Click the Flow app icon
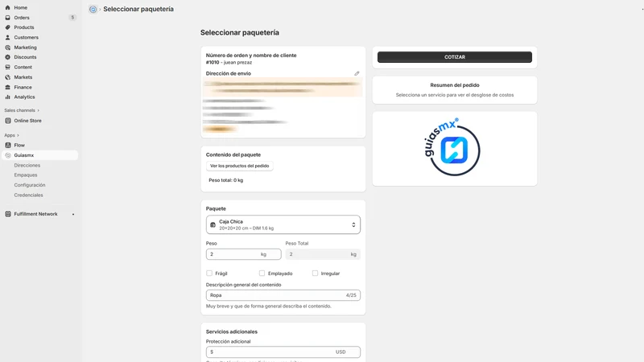This screenshot has height=362, width=644. (8, 146)
